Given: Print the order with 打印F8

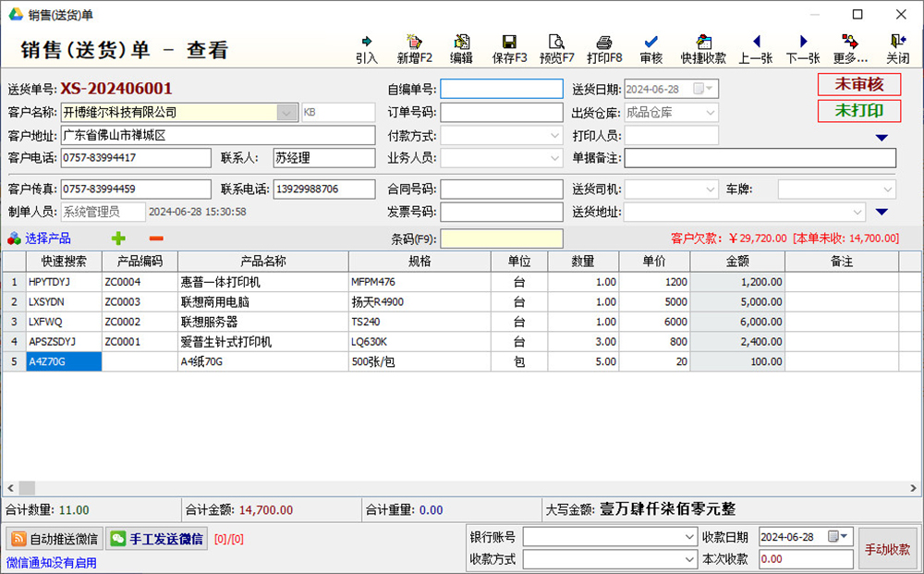Looking at the screenshot, I should pos(604,49).
